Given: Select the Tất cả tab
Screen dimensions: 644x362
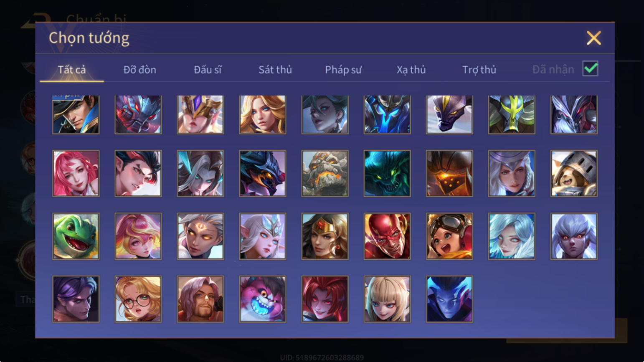Looking at the screenshot, I should 72,70.
